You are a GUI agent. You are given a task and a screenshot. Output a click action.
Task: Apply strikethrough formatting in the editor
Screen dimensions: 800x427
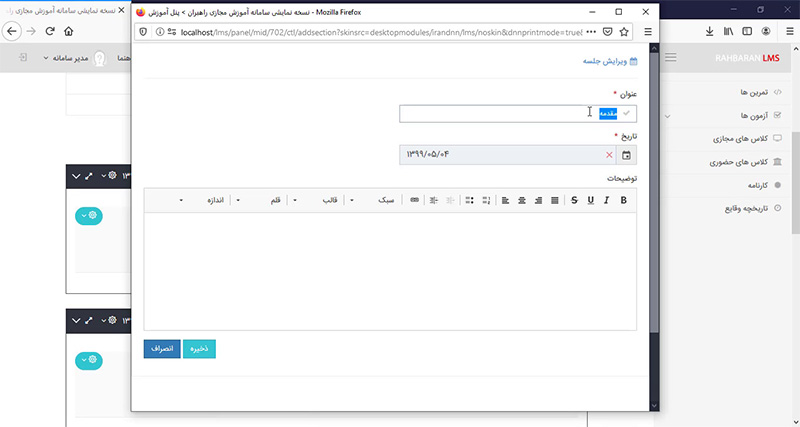(x=574, y=200)
